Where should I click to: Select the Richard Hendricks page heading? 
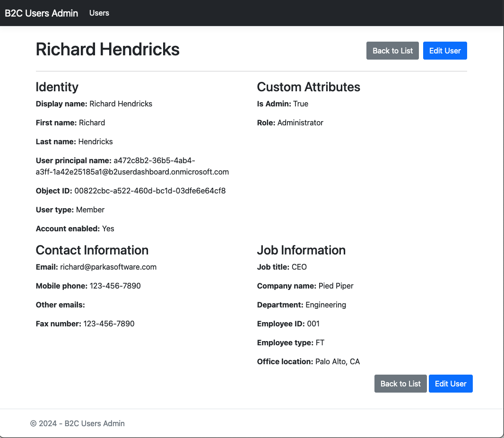(x=108, y=50)
